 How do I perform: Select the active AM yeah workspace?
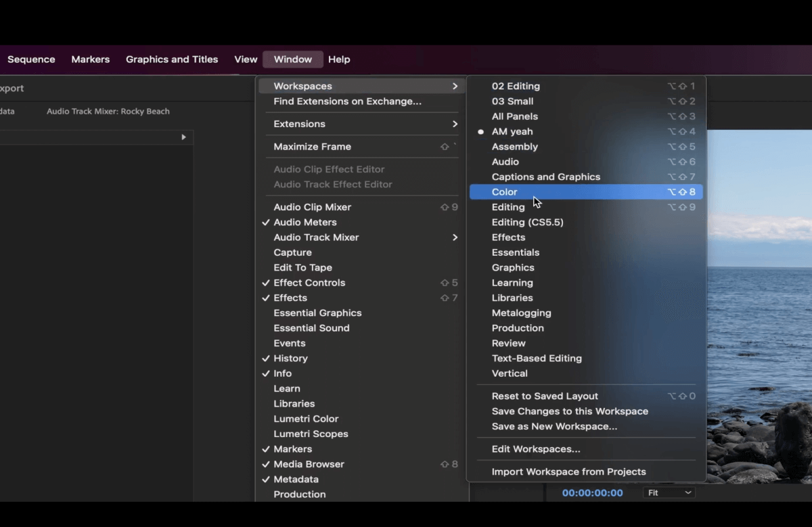tap(586, 131)
